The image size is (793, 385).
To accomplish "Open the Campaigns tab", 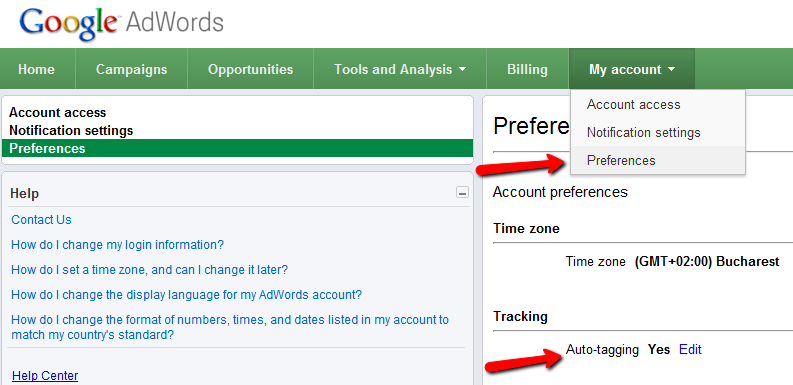I will 131,69.
